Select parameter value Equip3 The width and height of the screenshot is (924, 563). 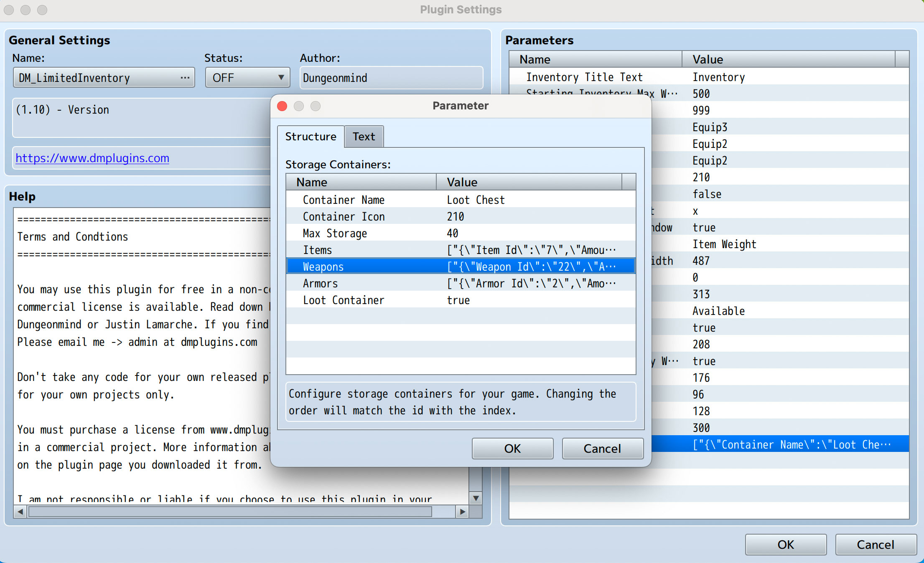pos(710,127)
